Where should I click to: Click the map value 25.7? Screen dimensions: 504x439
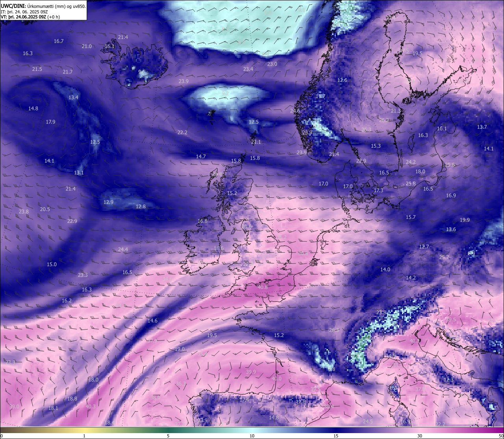pyautogui.click(x=444, y=257)
